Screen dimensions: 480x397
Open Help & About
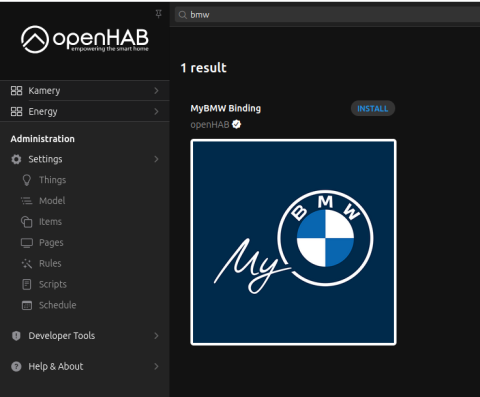click(x=85, y=366)
